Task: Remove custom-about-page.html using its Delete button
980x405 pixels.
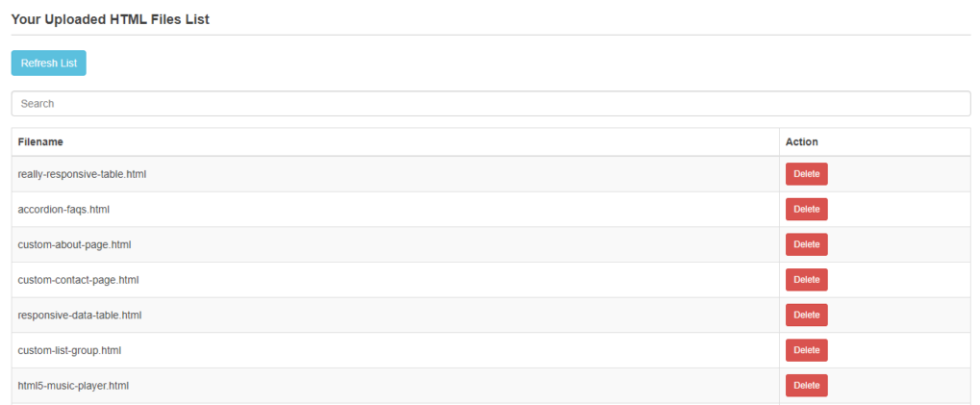Action: tap(806, 244)
